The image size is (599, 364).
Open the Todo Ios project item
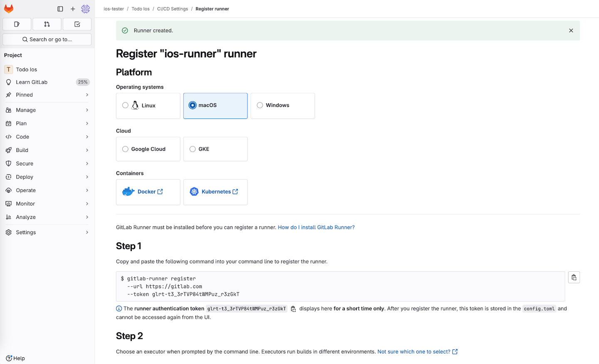47,69
